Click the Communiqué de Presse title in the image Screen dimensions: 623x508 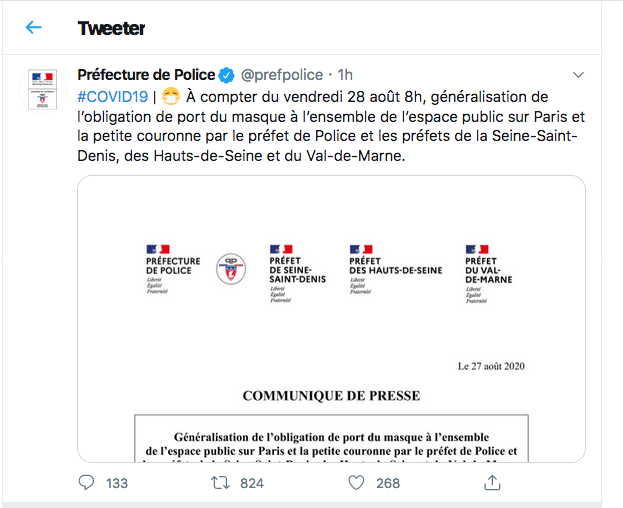click(331, 396)
